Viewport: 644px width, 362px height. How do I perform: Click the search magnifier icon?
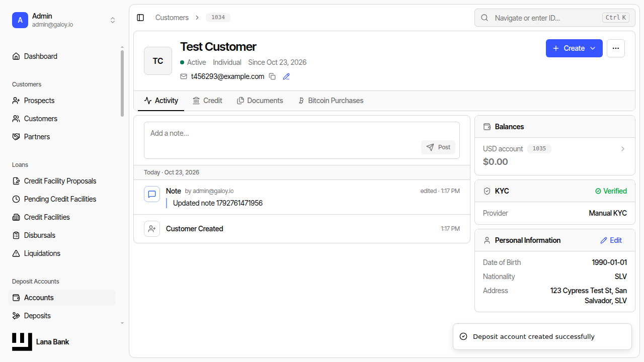coord(485,18)
